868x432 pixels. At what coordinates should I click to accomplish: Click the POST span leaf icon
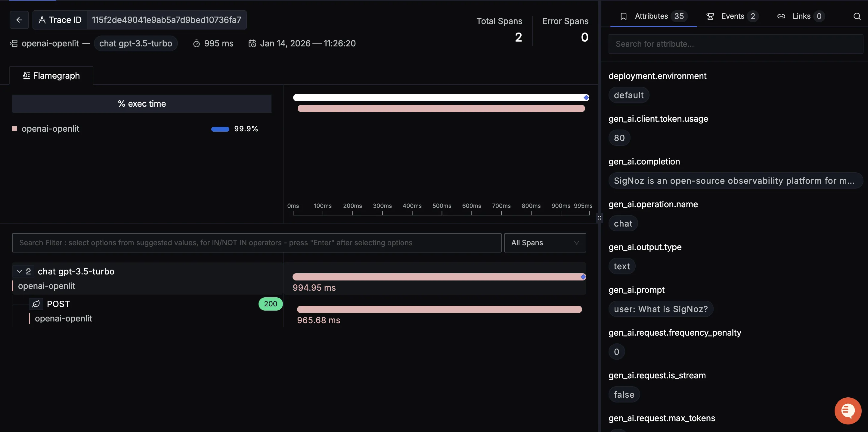point(36,304)
